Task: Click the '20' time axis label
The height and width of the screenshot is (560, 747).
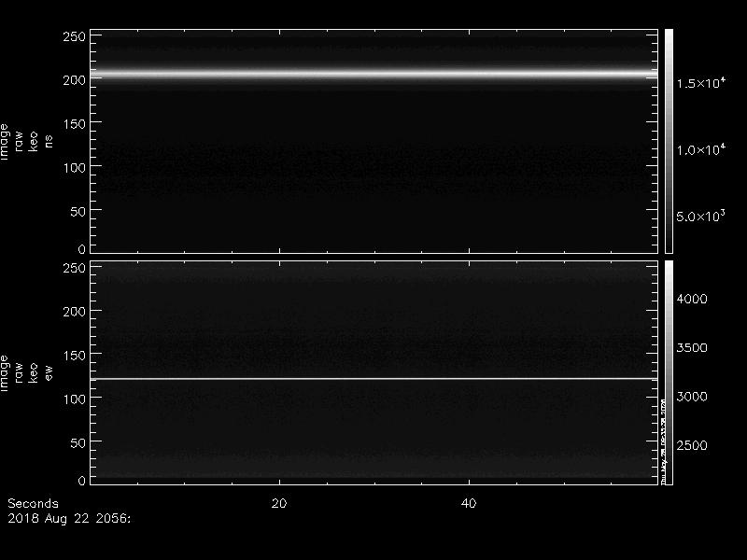Action: coord(279,504)
